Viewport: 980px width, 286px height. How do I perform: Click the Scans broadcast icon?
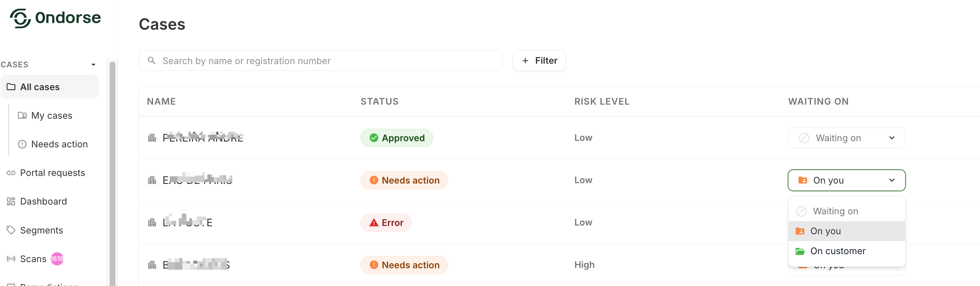click(11, 258)
